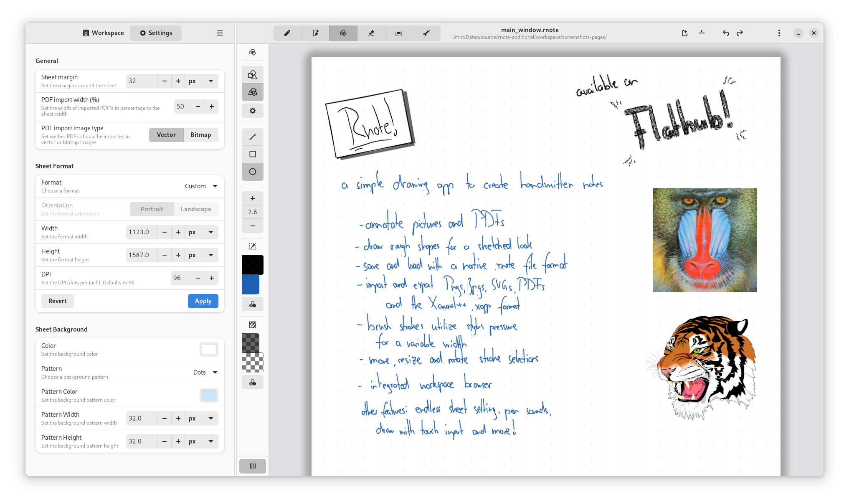The width and height of the screenshot is (849, 504).
Task: Select the Shaper tool in toolbar
Action: (342, 33)
